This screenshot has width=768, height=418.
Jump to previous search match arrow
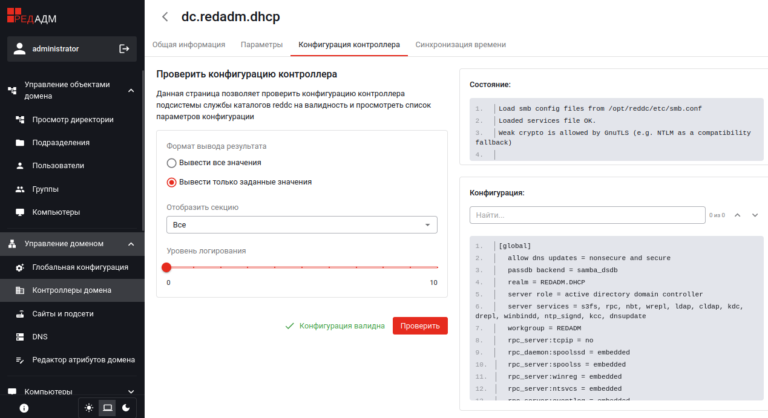[738, 214]
